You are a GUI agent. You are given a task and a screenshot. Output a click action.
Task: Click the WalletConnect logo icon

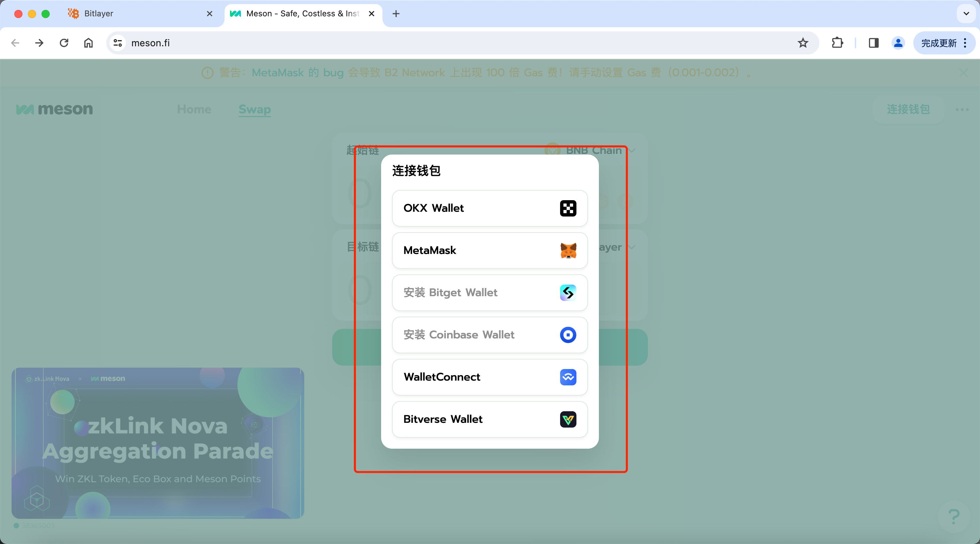pos(568,377)
